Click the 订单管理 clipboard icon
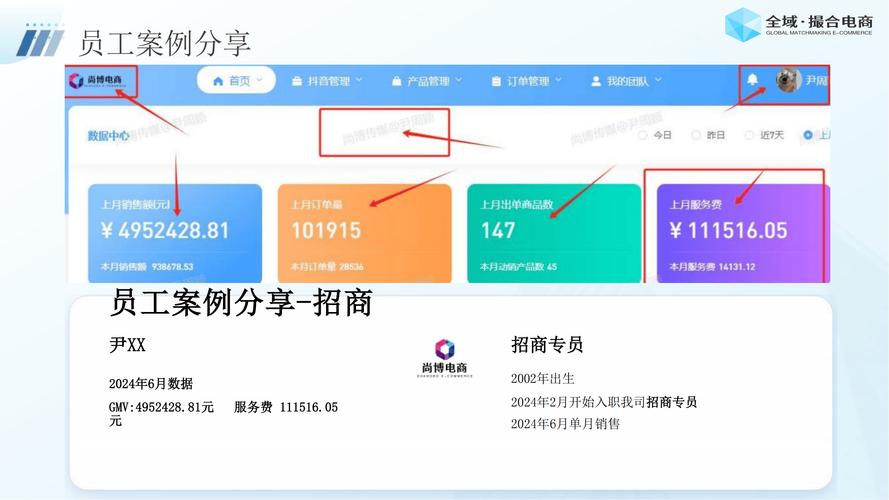889x500 pixels. click(x=496, y=81)
